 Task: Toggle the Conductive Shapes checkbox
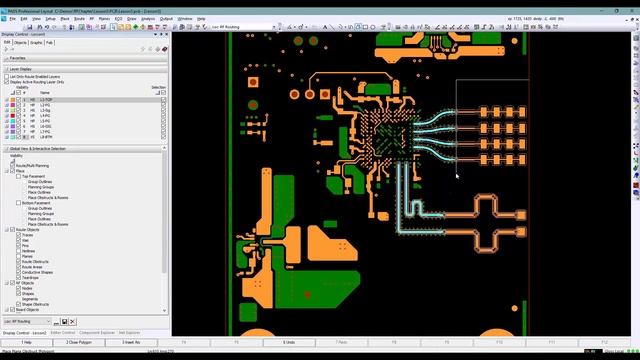click(18, 272)
